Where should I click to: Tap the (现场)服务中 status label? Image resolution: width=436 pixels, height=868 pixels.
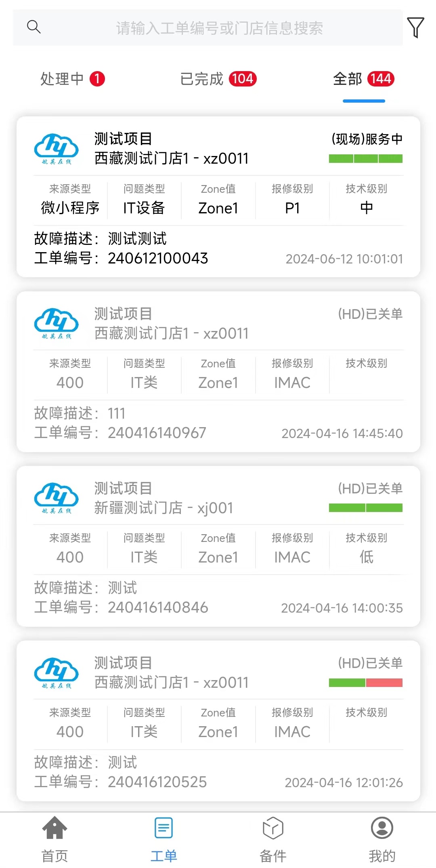(367, 139)
